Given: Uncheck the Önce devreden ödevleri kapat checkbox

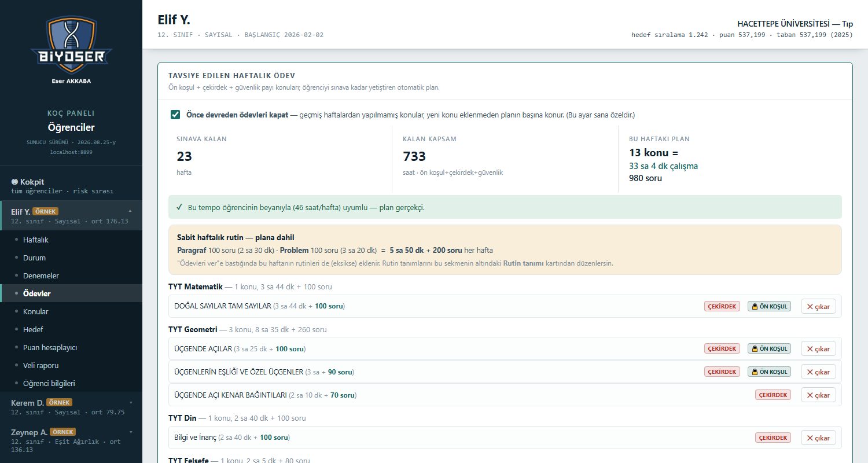Looking at the screenshot, I should pyautogui.click(x=175, y=115).
